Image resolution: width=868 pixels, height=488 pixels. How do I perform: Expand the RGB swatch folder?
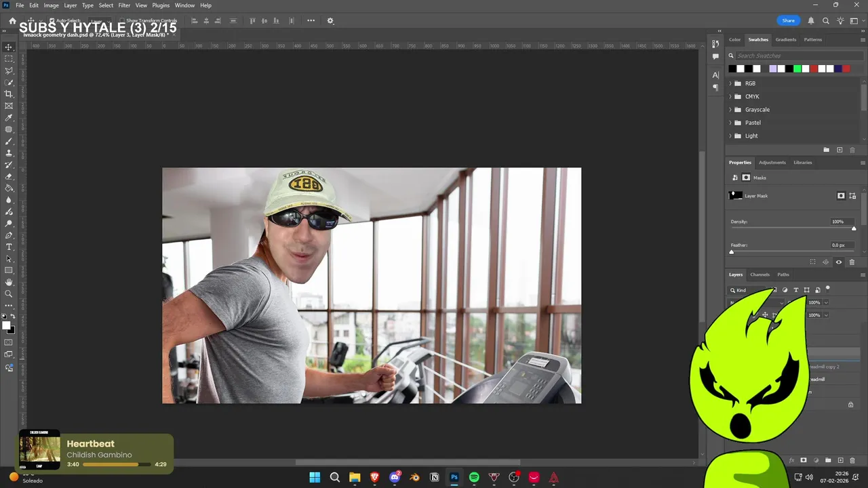[x=730, y=83]
